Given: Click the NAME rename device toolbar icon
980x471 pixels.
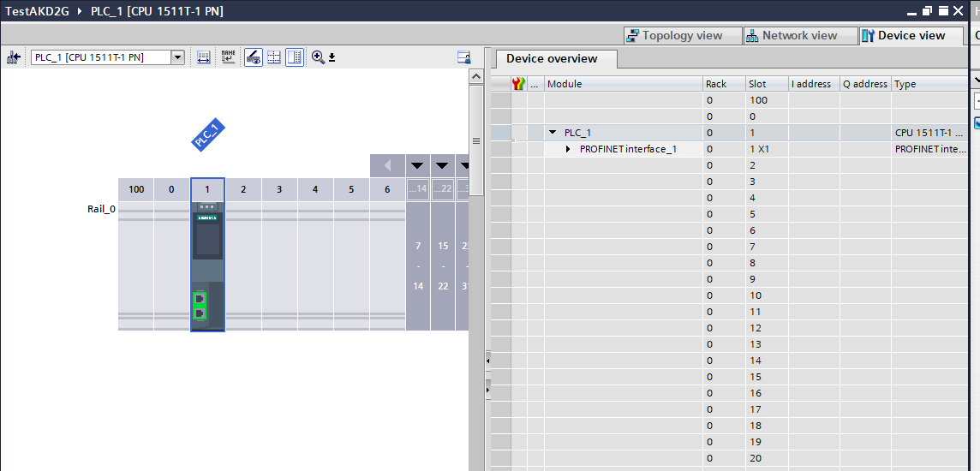Looking at the screenshot, I should (x=229, y=57).
